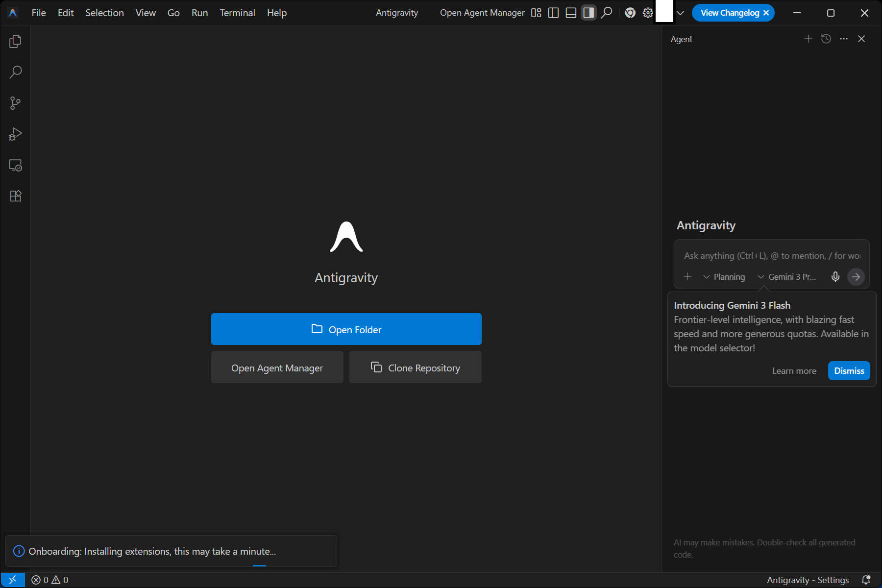Screen dimensions: 882x588
Task: Open the Selection menu
Action: [104, 13]
